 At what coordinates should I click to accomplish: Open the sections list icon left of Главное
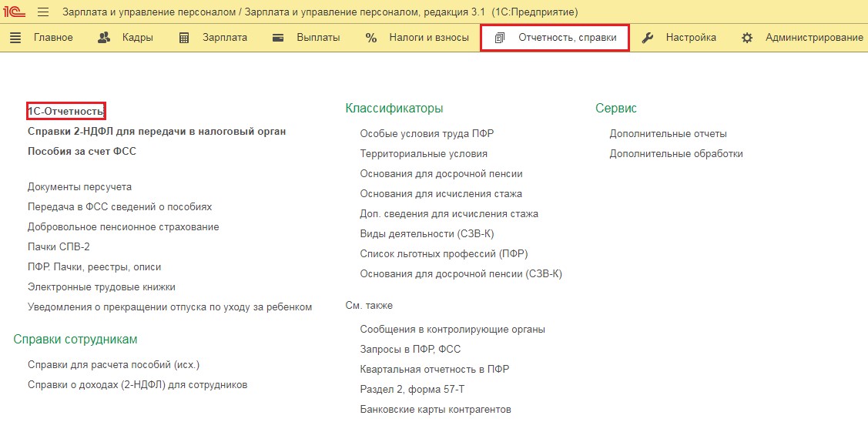15,38
